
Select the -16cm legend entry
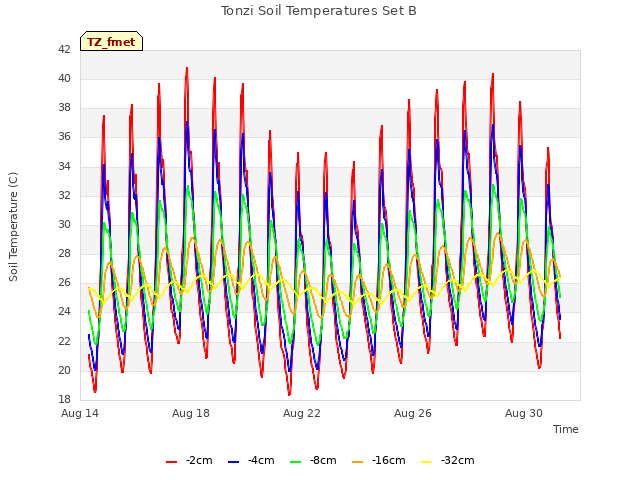pos(378,460)
